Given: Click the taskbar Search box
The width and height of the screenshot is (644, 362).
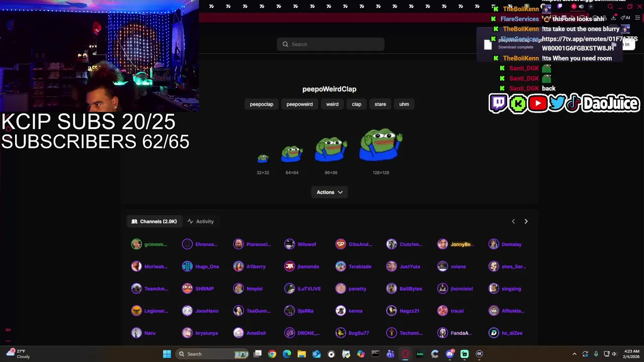Looking at the screenshot, I should tap(213, 354).
